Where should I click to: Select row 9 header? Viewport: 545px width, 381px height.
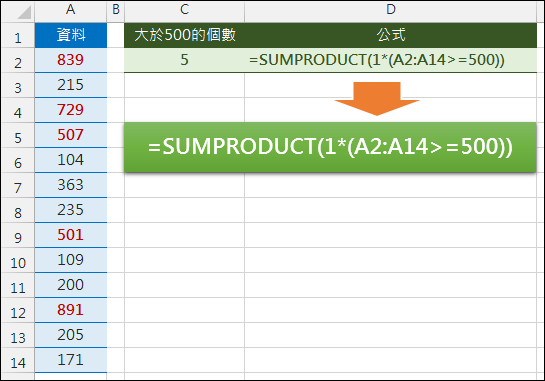[x=18, y=236]
